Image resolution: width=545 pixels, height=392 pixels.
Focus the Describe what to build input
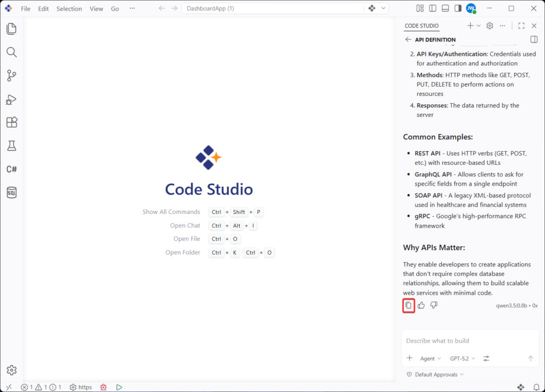point(470,340)
